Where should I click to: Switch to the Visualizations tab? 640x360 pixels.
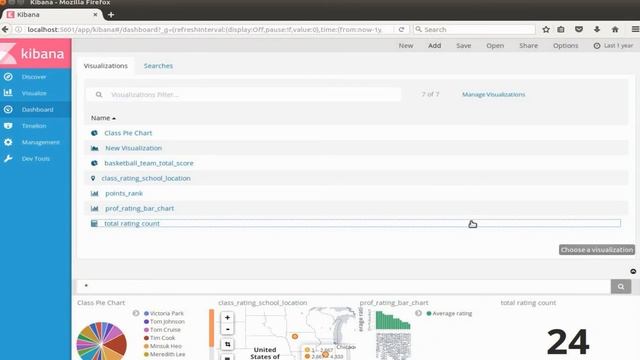[x=106, y=66]
